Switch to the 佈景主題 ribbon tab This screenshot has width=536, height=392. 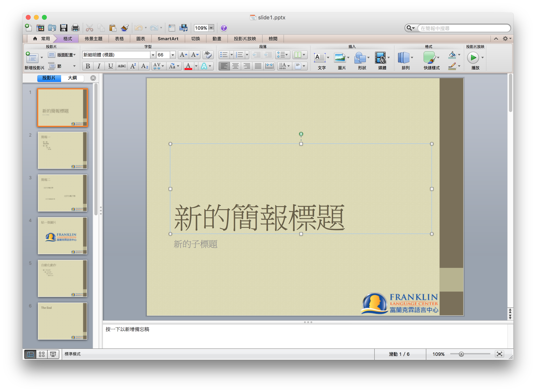point(93,39)
